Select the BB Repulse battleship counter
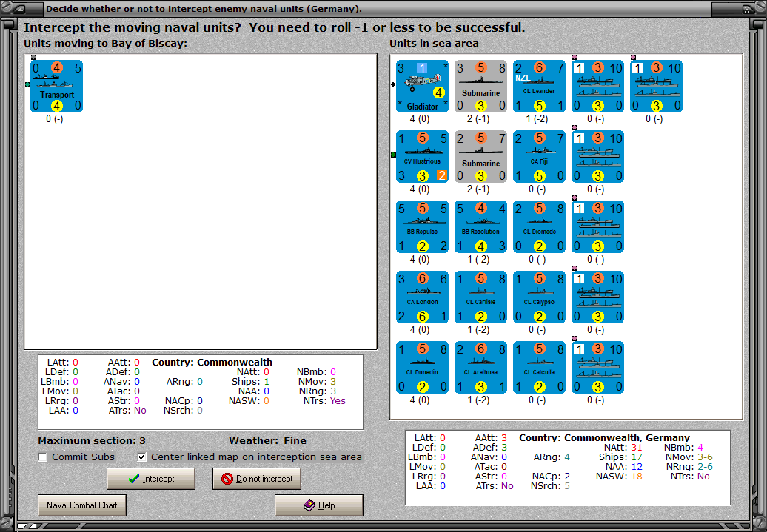767x532 pixels. tap(422, 227)
